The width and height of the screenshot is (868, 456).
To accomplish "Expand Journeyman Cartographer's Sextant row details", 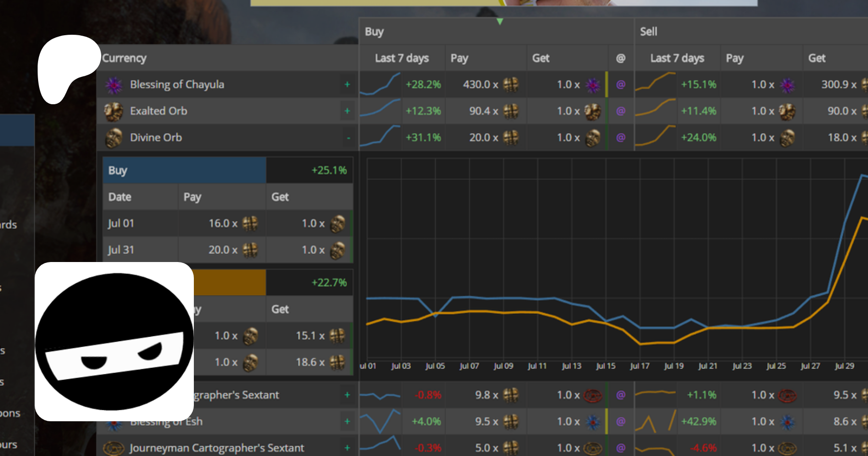I will pos(347,448).
